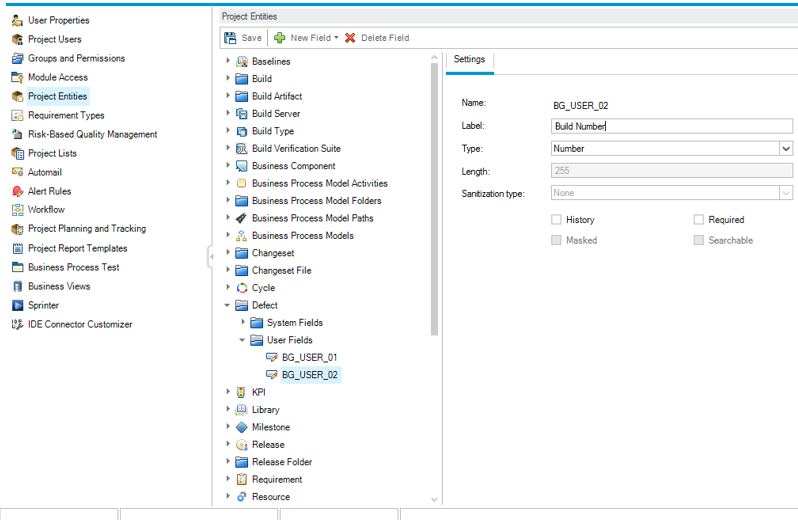Click the green New Field plus icon
This screenshot has width=798, height=520.
coord(280,38)
